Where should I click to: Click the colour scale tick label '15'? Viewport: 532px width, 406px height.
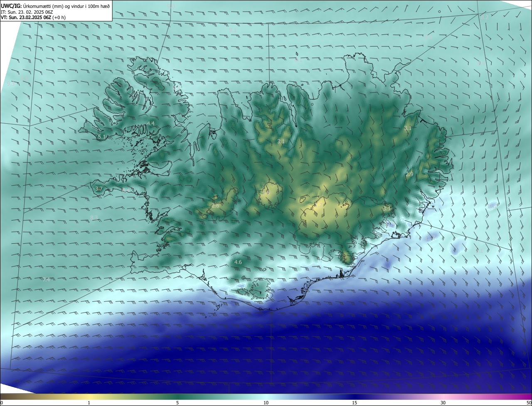[355, 403]
